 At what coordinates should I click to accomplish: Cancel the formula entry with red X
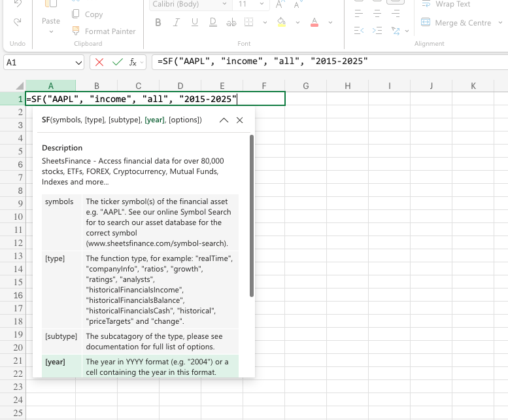tap(99, 62)
